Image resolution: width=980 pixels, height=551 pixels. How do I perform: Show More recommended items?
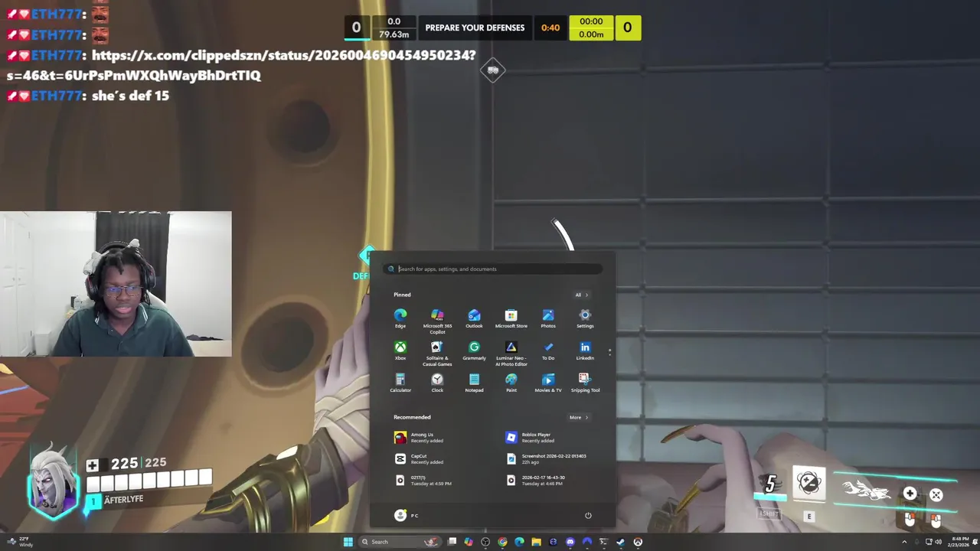pyautogui.click(x=579, y=417)
